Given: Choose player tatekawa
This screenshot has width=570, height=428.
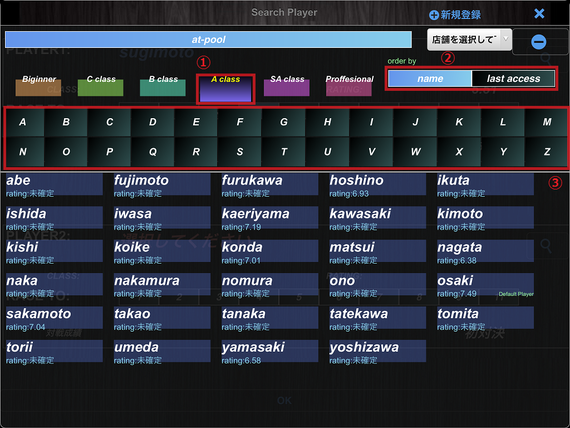Looking at the screenshot, I should [377, 319].
